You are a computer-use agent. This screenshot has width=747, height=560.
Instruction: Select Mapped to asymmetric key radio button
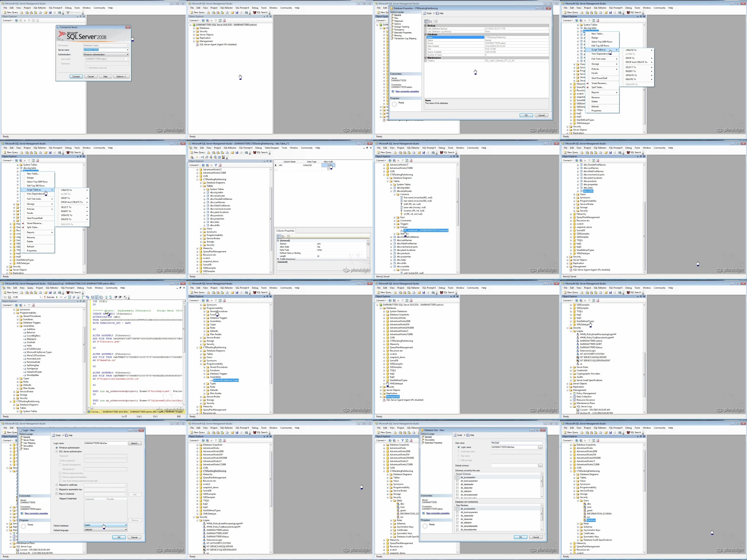tap(57, 489)
